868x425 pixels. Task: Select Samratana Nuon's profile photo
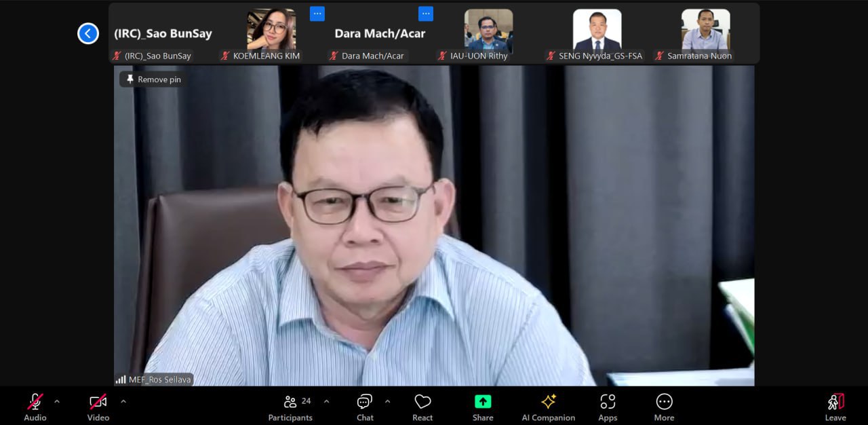(705, 29)
